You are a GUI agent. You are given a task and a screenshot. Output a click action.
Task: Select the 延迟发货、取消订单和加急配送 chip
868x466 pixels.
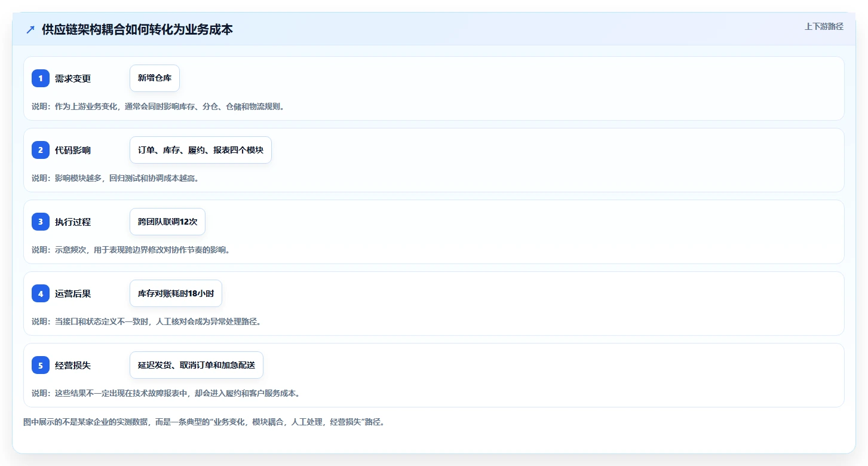[x=197, y=365]
